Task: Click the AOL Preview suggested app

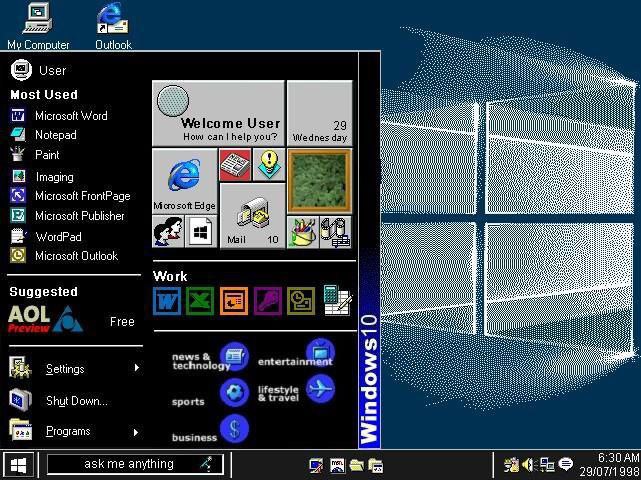Action: tap(45, 319)
